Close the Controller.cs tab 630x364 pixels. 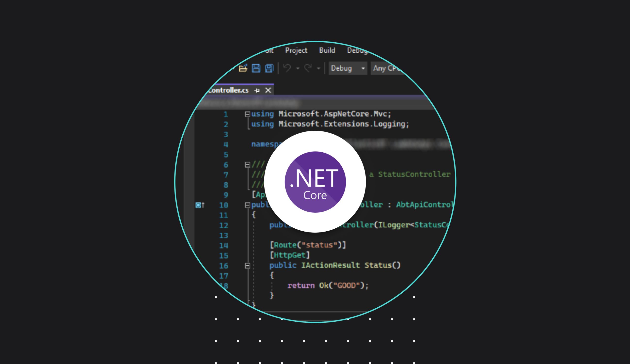coord(268,90)
